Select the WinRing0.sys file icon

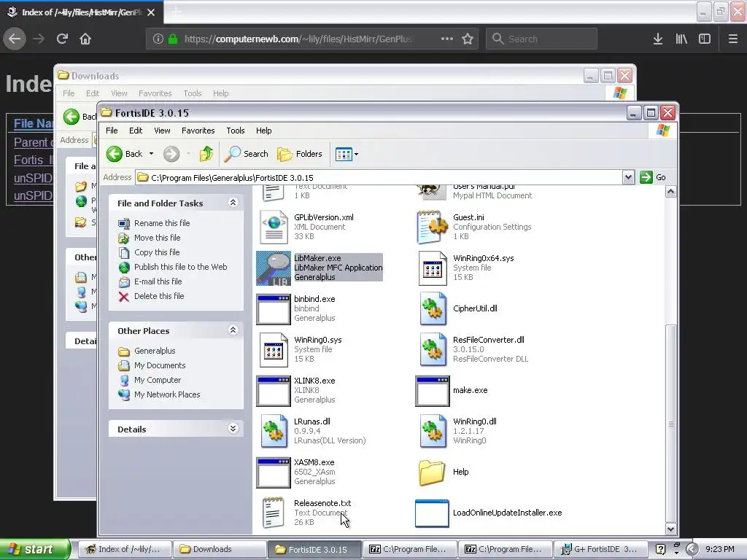pos(274,350)
